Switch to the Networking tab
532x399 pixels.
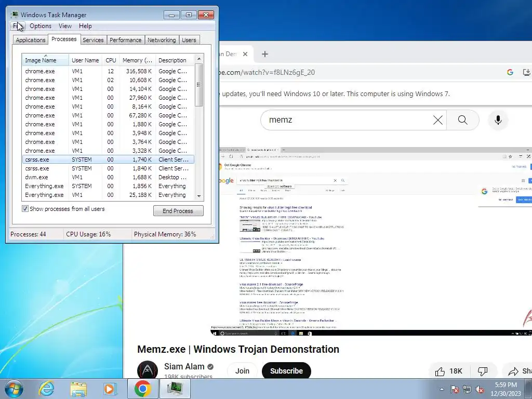(162, 40)
